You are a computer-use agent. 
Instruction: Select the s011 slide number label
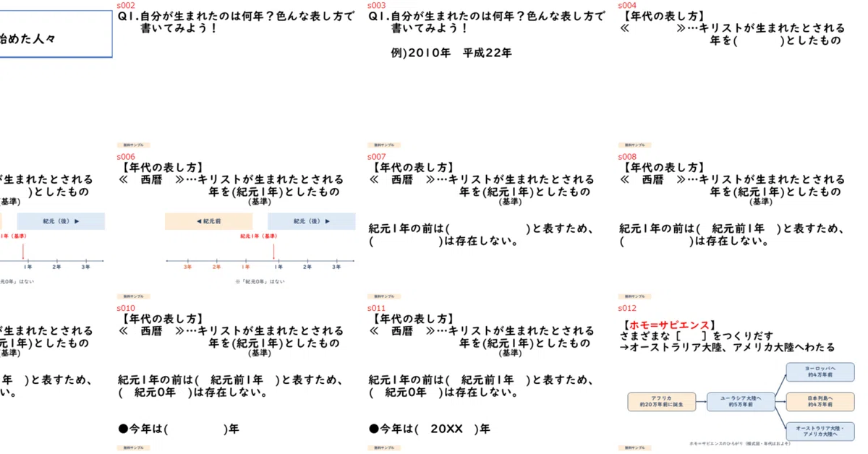(x=376, y=308)
